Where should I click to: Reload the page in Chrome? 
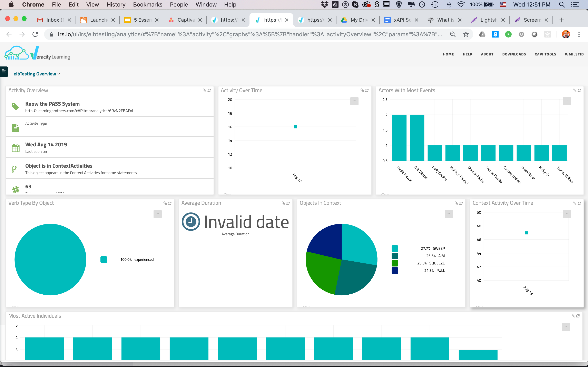[35, 34]
